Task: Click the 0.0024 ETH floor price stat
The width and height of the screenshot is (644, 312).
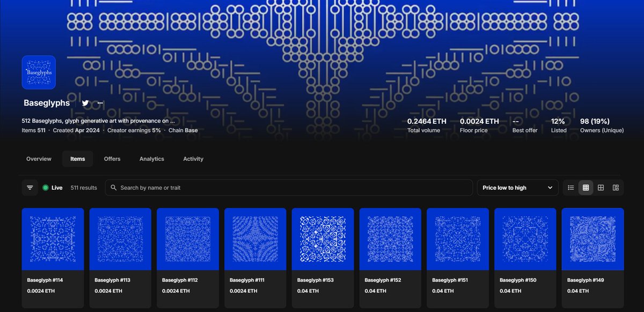Action: (479, 125)
